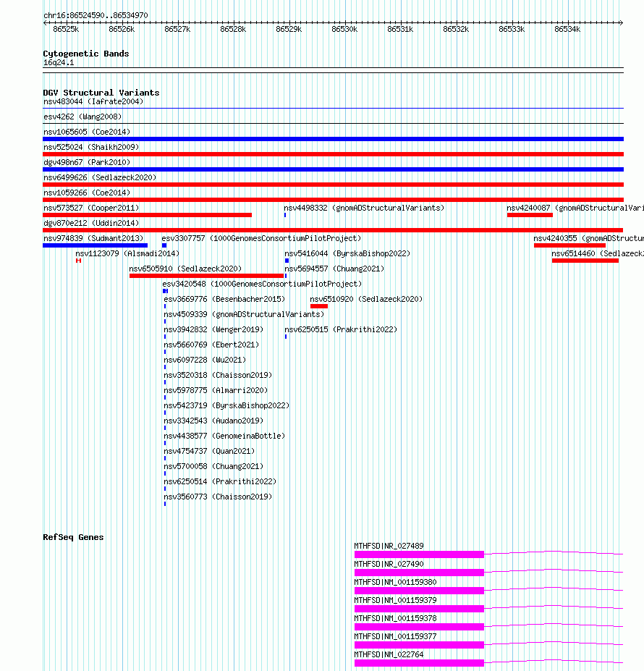The height and width of the screenshot is (671, 644).
Task: Click nsv4754737 (Quan2021) label
Action: click(209, 451)
